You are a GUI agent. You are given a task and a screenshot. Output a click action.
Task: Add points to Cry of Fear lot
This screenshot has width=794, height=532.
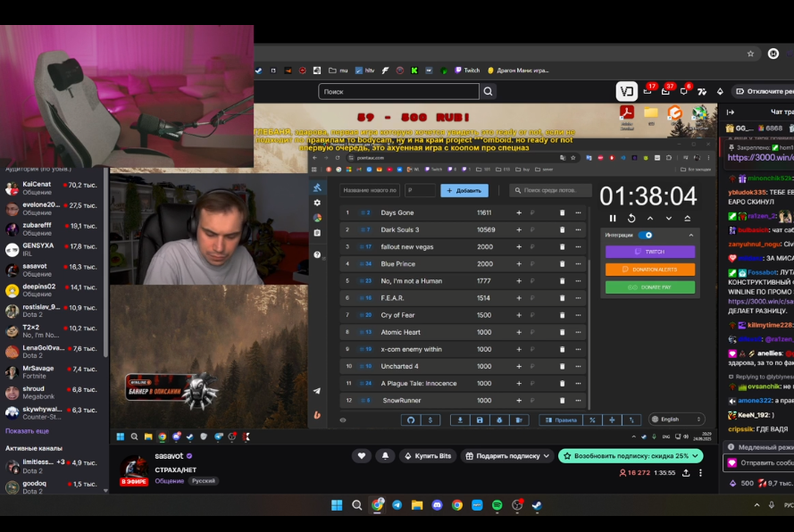(x=519, y=315)
